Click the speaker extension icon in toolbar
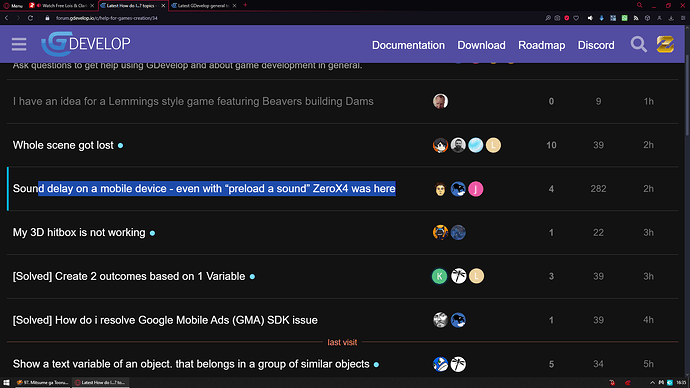 tap(590, 18)
